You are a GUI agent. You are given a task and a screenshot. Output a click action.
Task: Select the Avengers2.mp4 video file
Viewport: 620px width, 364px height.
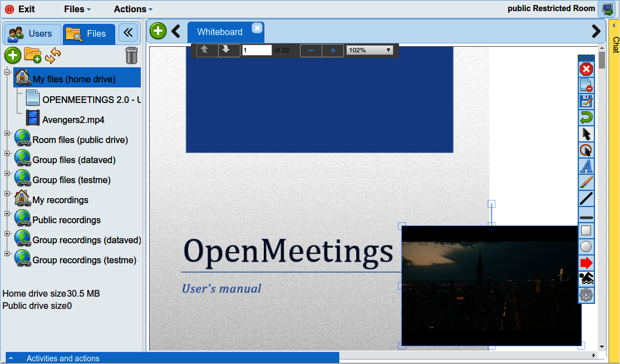[65, 119]
